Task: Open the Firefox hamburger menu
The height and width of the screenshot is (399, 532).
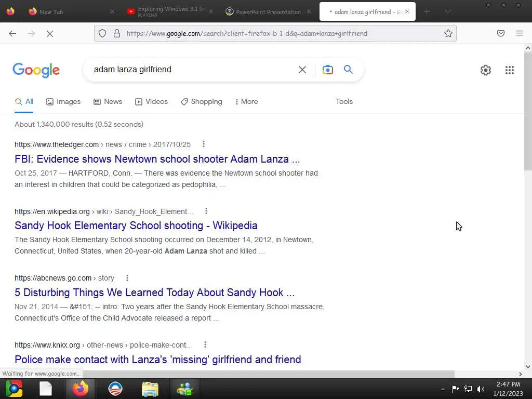Action: 520,33
